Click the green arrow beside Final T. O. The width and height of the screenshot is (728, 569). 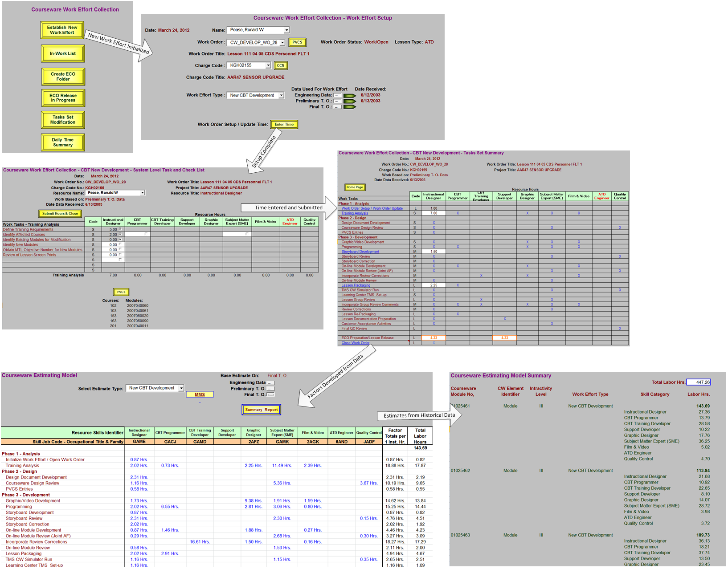coord(350,107)
